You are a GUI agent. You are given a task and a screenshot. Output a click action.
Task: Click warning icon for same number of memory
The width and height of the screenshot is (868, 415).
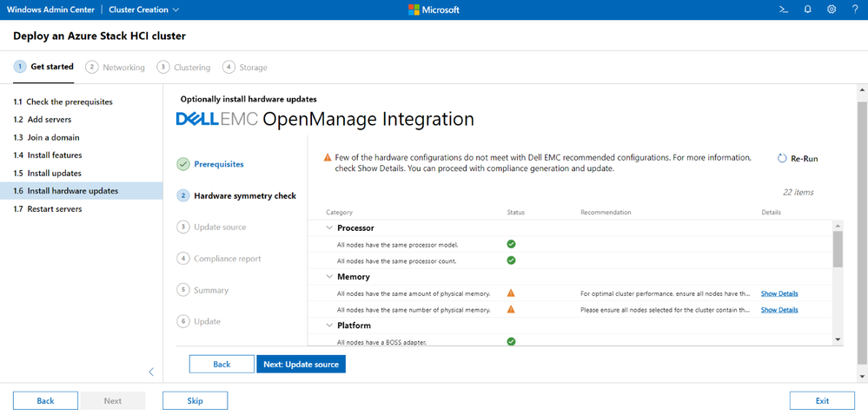point(511,309)
